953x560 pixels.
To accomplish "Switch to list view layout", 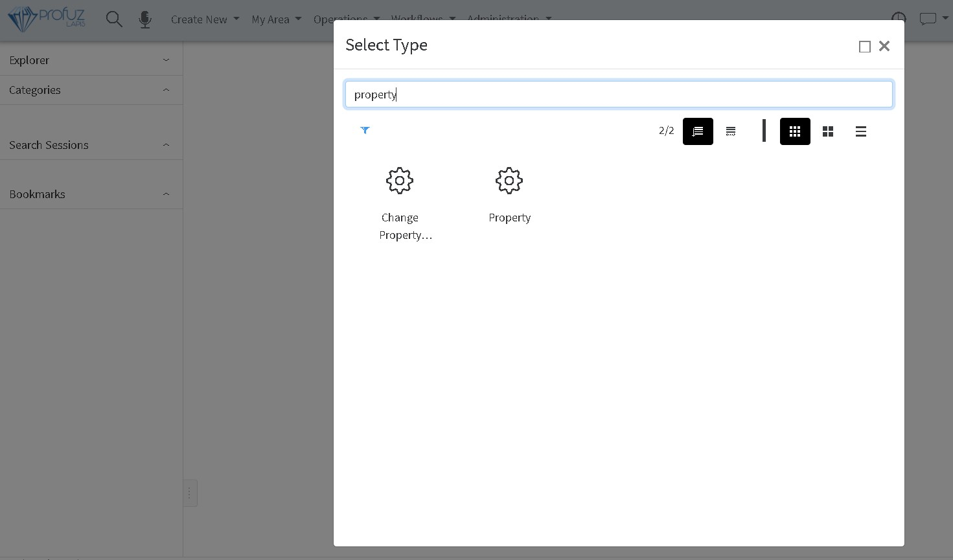I will [x=860, y=131].
